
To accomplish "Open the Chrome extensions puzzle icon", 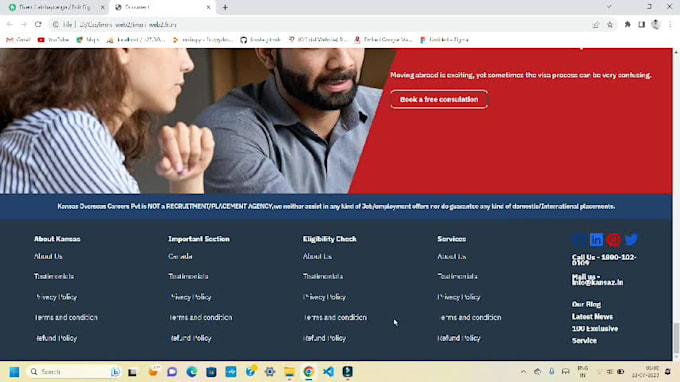I will 627,25.
